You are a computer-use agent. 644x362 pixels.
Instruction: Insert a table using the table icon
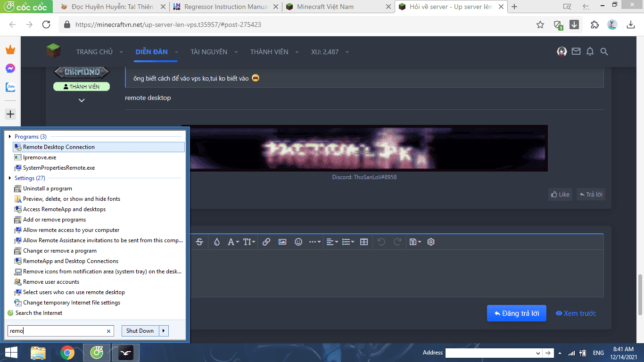click(x=364, y=242)
